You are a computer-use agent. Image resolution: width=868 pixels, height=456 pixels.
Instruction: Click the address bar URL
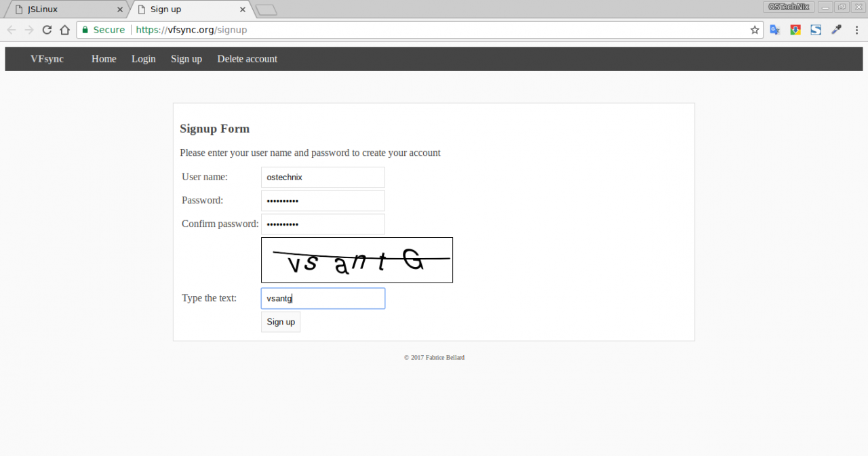click(x=191, y=30)
